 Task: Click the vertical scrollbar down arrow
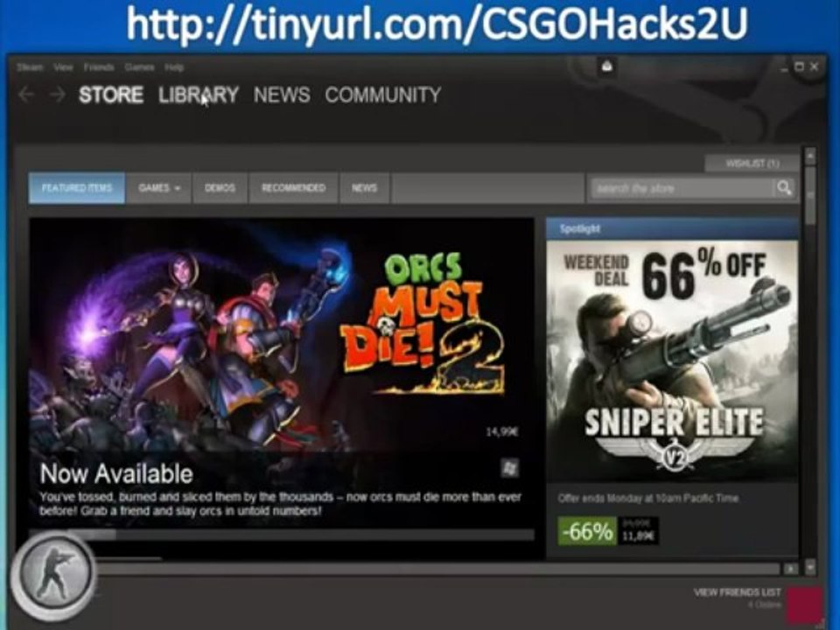coord(810,567)
